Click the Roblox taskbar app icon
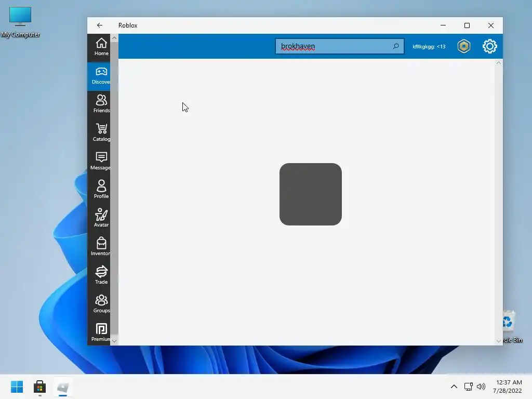 63,387
